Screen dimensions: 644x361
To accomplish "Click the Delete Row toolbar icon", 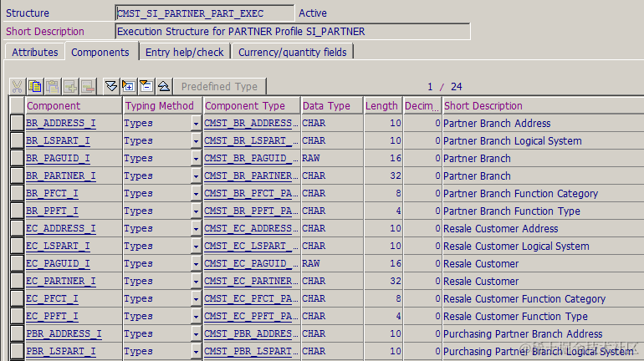I will pos(88,87).
